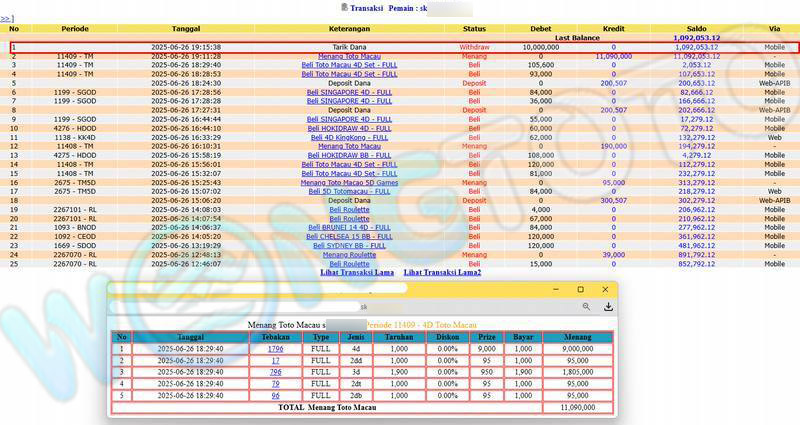
Task: Maximize the popup window
Action: coord(581,289)
